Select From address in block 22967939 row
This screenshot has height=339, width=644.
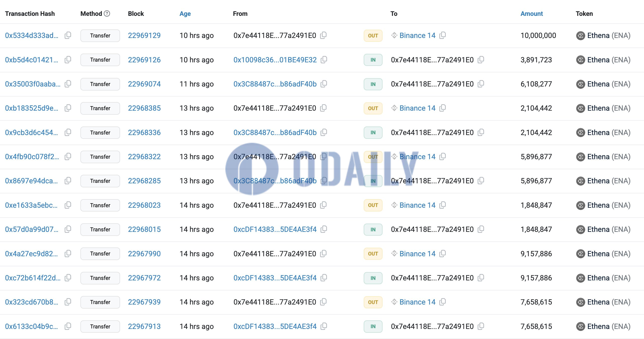coord(275,302)
